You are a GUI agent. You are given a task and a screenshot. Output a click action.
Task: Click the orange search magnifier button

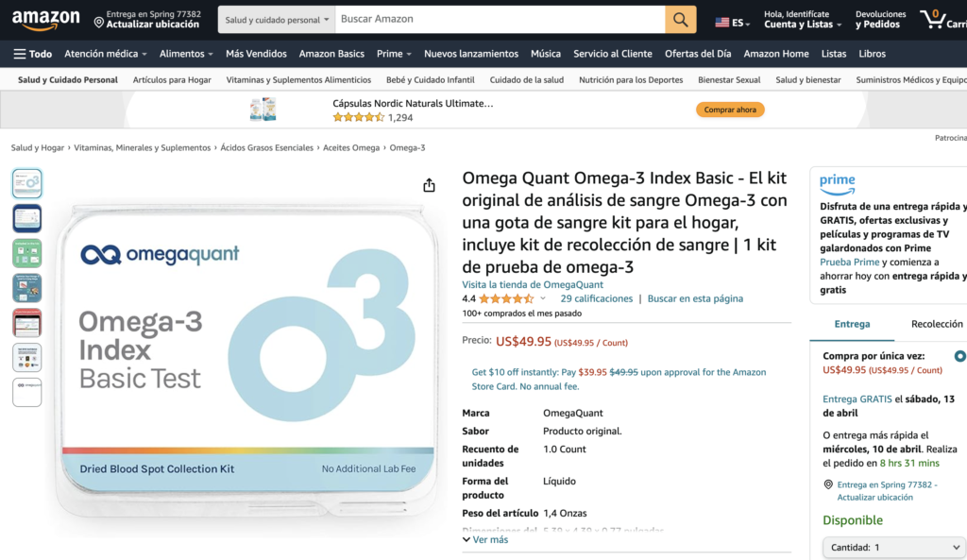point(680,20)
